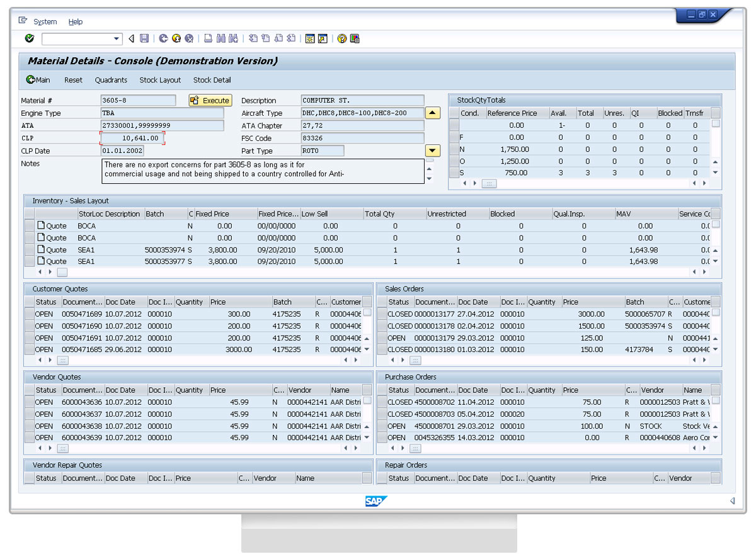
Task: Select the Cond. N row in StockQtyTotals
Action: pos(454,149)
